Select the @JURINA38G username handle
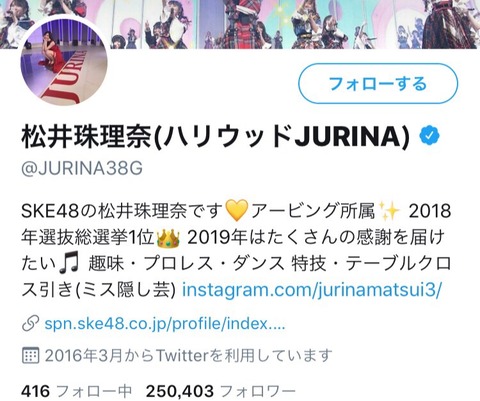Screen dimensions: 480x401 pos(82,168)
